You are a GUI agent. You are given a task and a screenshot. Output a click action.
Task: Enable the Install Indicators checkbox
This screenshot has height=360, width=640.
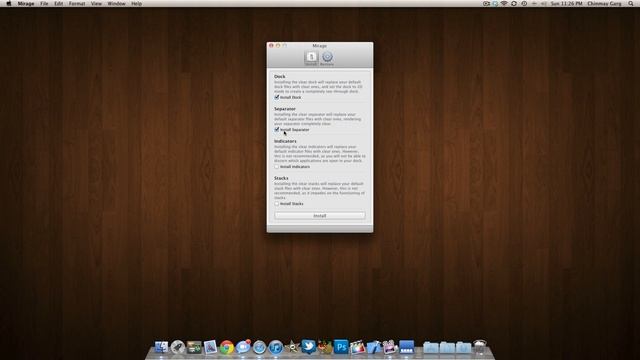pyautogui.click(x=277, y=167)
